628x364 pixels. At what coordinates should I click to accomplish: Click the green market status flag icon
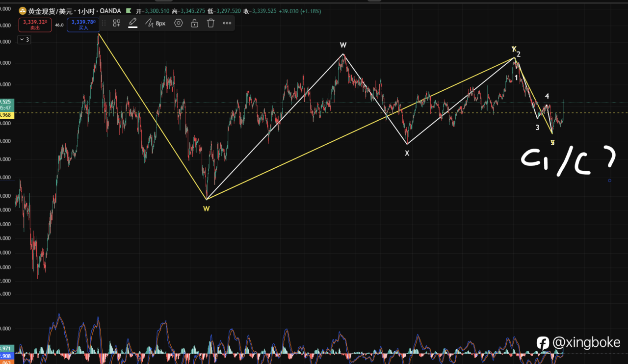tap(129, 11)
